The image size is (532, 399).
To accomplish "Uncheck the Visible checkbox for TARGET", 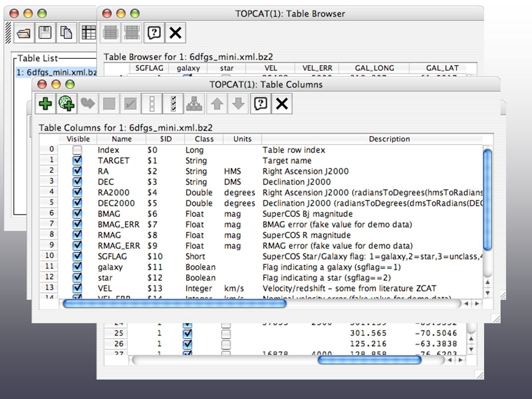I will coord(77,160).
